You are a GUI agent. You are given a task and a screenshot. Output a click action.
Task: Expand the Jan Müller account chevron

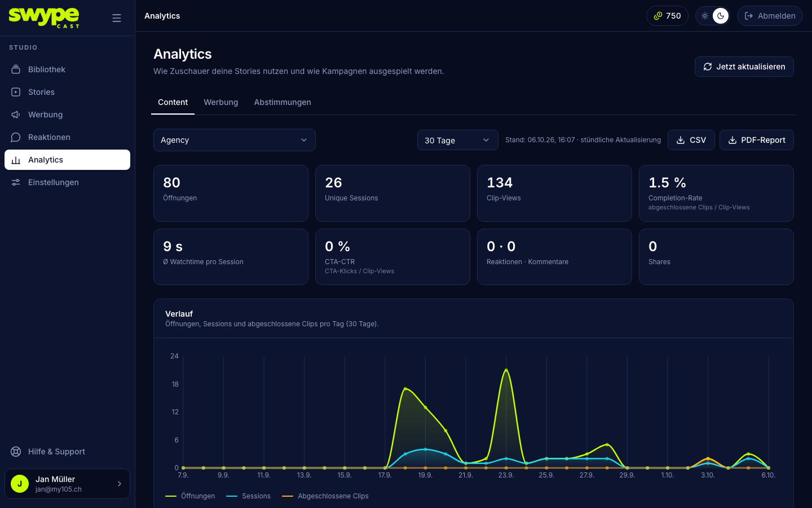tap(120, 484)
